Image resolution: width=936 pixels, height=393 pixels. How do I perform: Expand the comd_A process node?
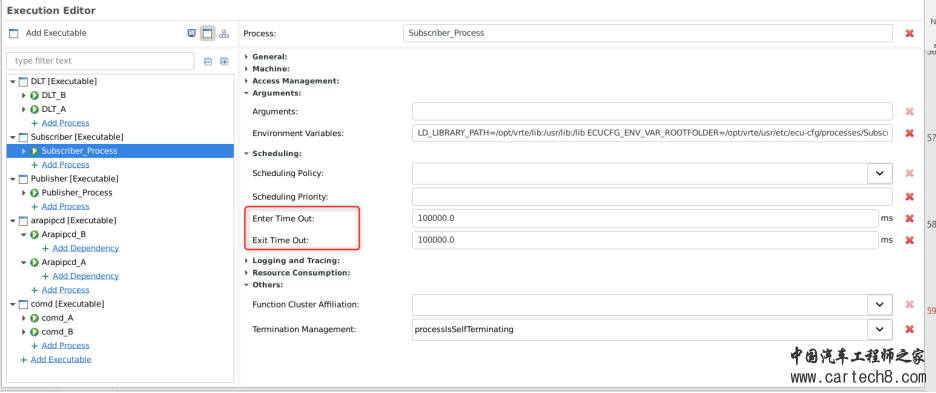click(x=24, y=318)
